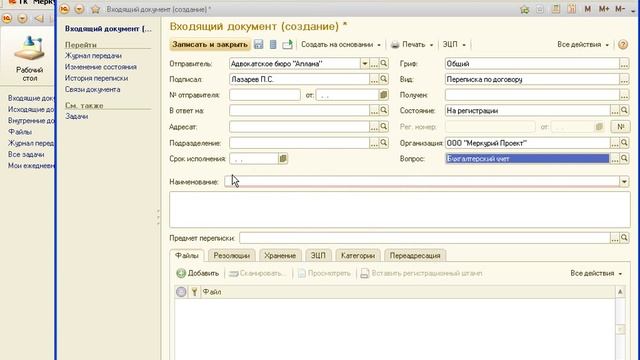The height and width of the screenshot is (360, 640).
Task: Click Все задачи in left background panel
Action: coord(26,154)
